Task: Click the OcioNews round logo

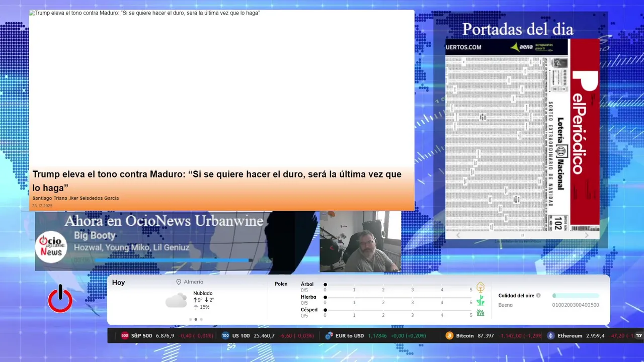Action: [x=51, y=246]
